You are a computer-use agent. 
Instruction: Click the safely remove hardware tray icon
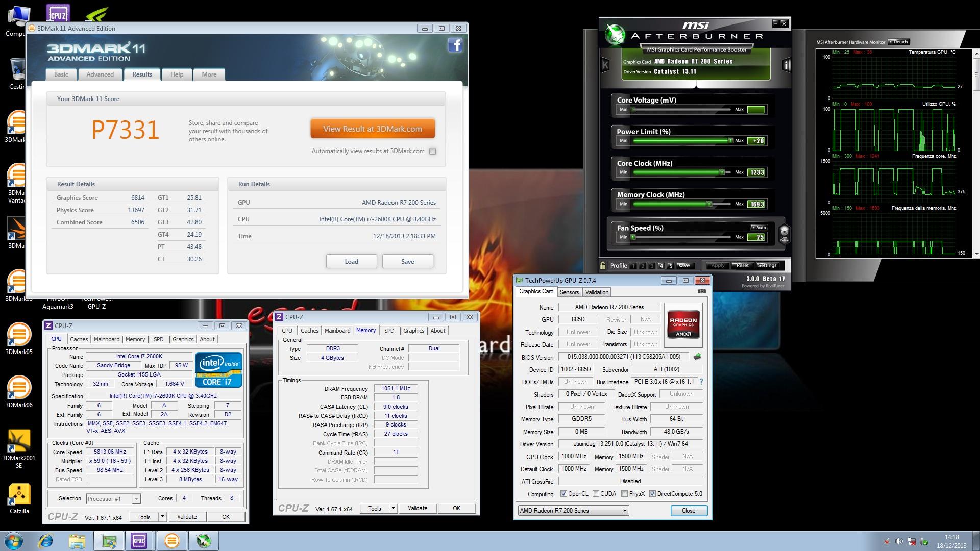[x=924, y=542]
